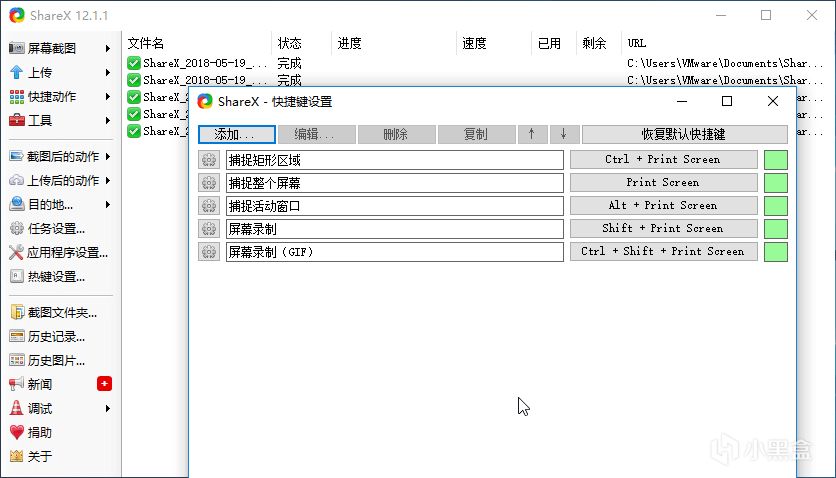This screenshot has height=478, width=836.
Task: Click the 历史图片 image history icon
Action: (x=17, y=360)
